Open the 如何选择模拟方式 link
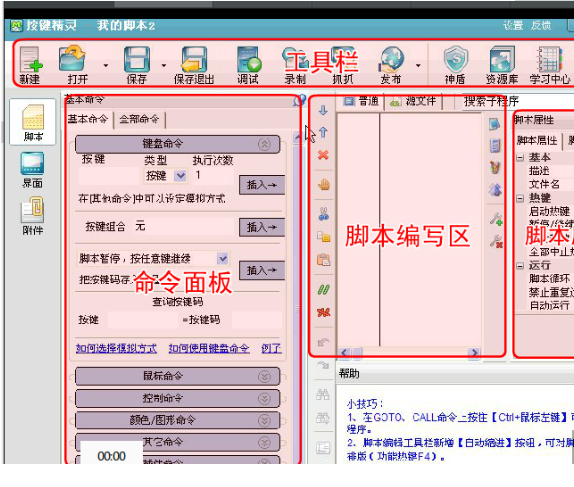Image resolution: width=574 pixels, height=487 pixels. point(116,348)
